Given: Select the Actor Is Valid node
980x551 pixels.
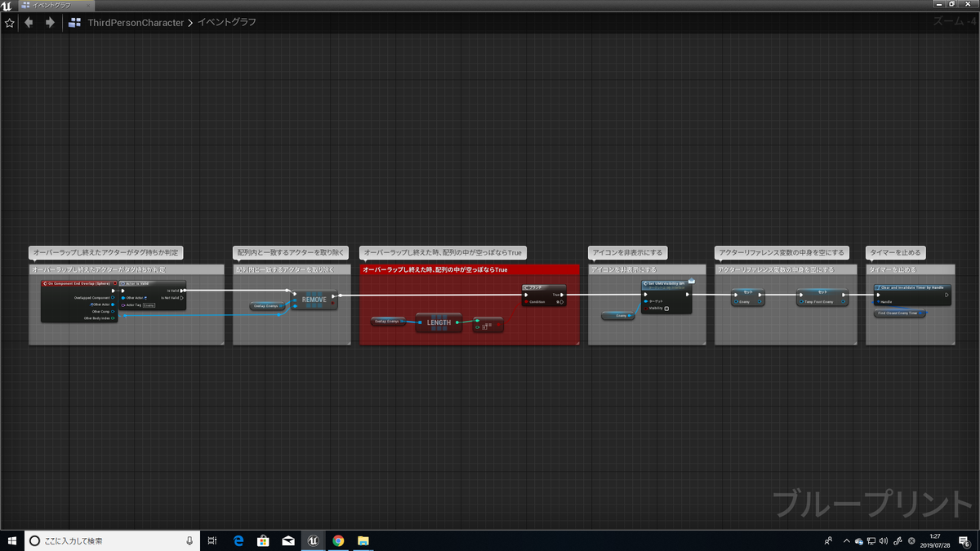Looking at the screenshot, I should click(x=153, y=295).
